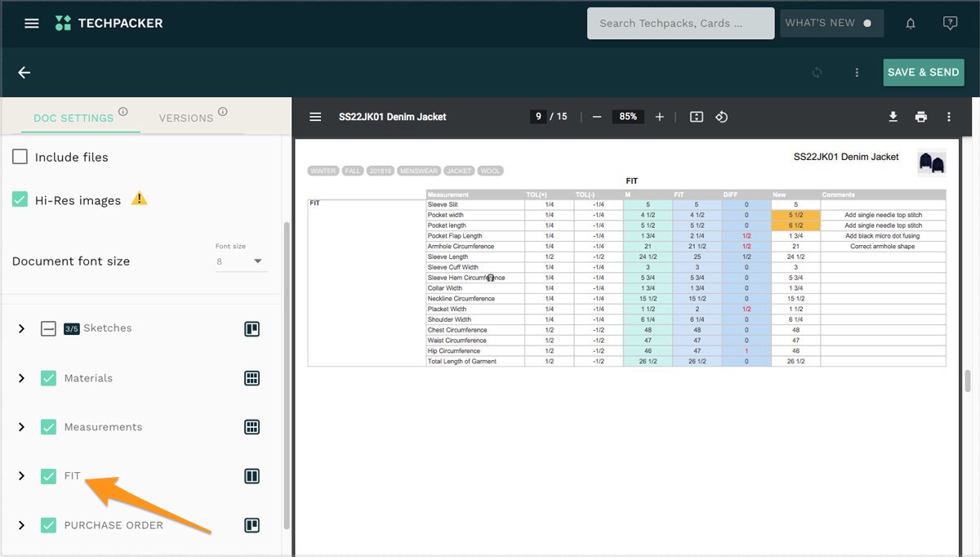Toggle the PDF viewer sidebar menu

coord(315,117)
